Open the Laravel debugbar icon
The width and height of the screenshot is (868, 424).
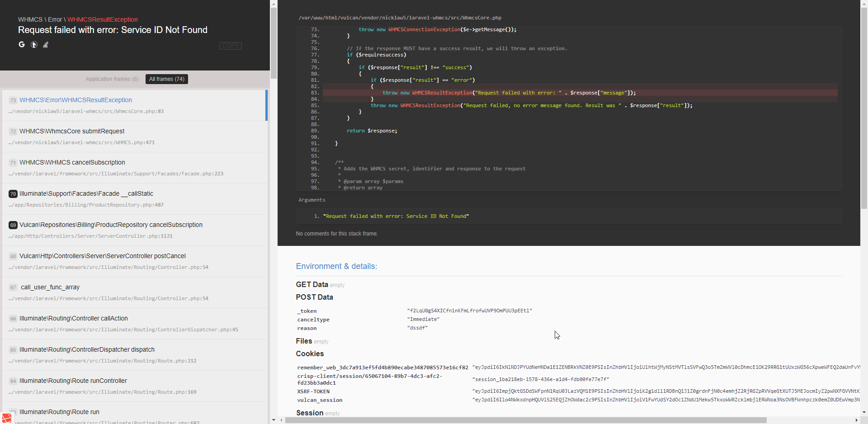6,418
